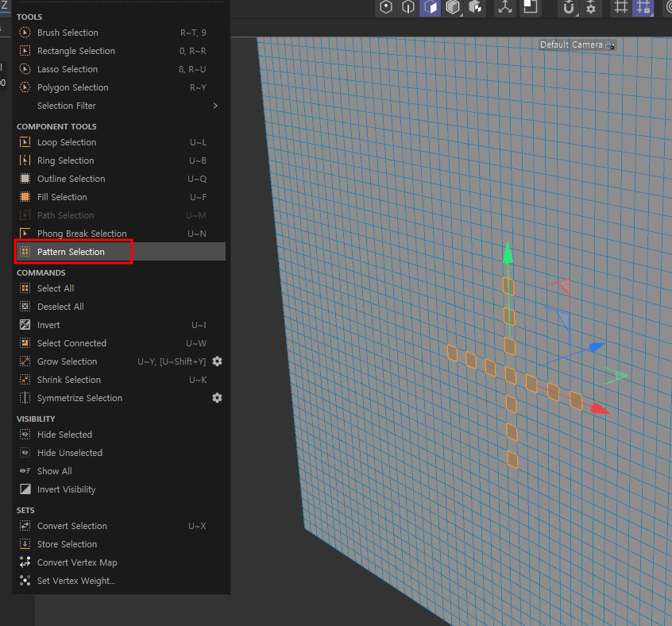The image size is (672, 626).
Task: Toggle the Locked Workplane icon
Action: [x=643, y=7]
